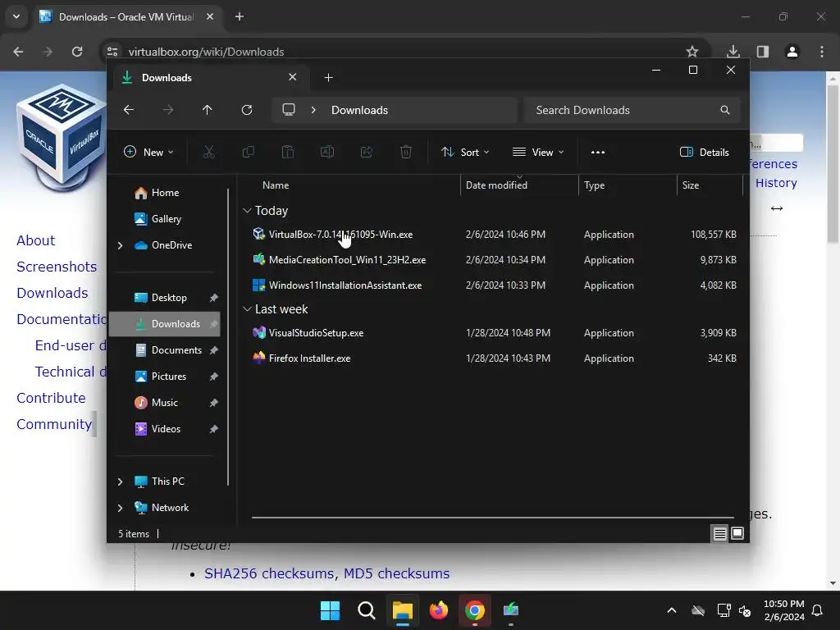Click the Delete trash icon in Explorer

tap(406, 152)
